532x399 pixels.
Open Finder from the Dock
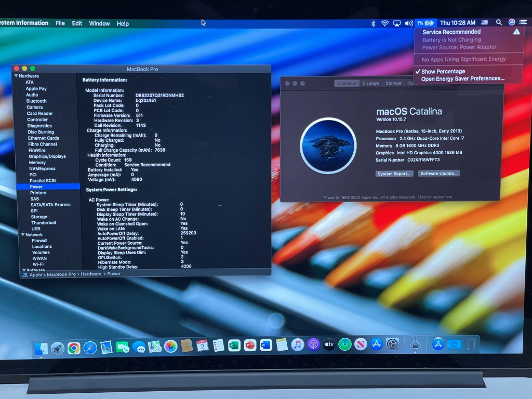coord(42,348)
